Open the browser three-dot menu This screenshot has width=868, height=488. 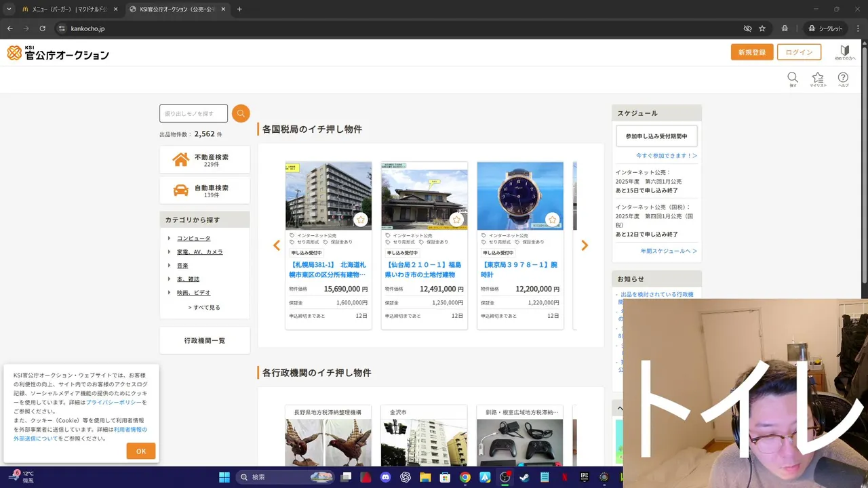(x=858, y=28)
